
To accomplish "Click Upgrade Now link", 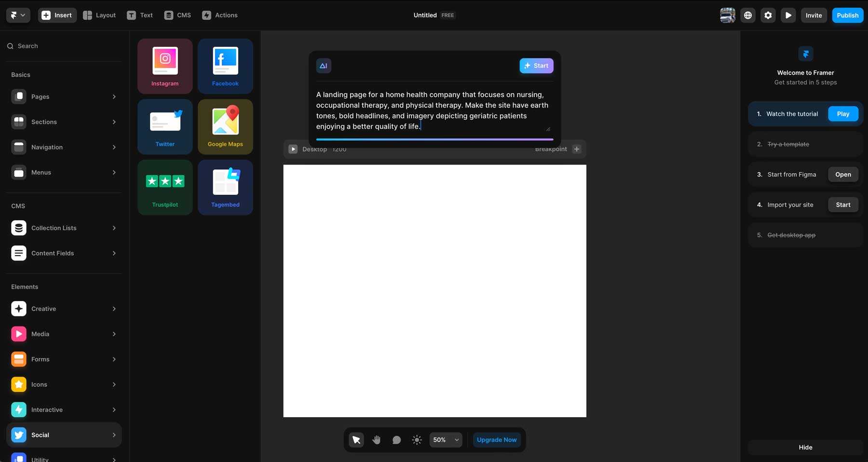I will tap(497, 439).
